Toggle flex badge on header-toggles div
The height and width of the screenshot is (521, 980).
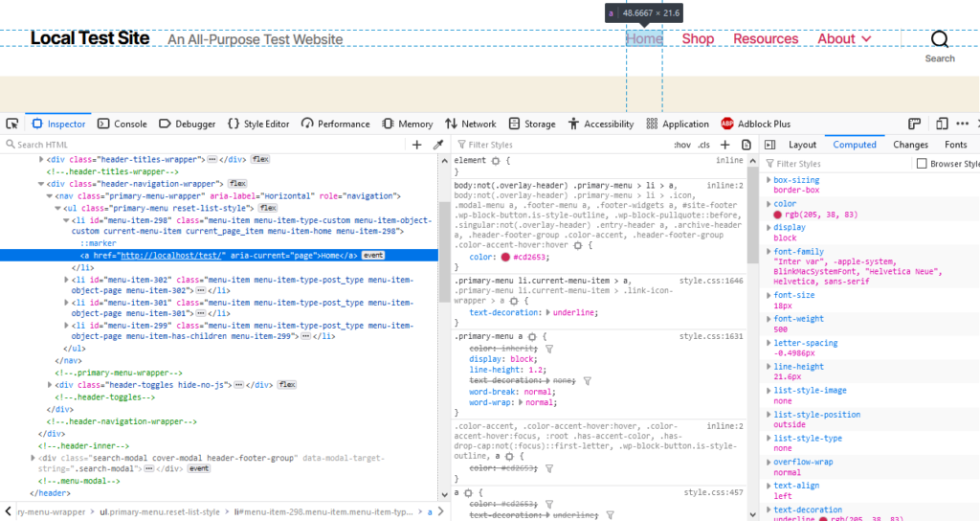tap(287, 385)
